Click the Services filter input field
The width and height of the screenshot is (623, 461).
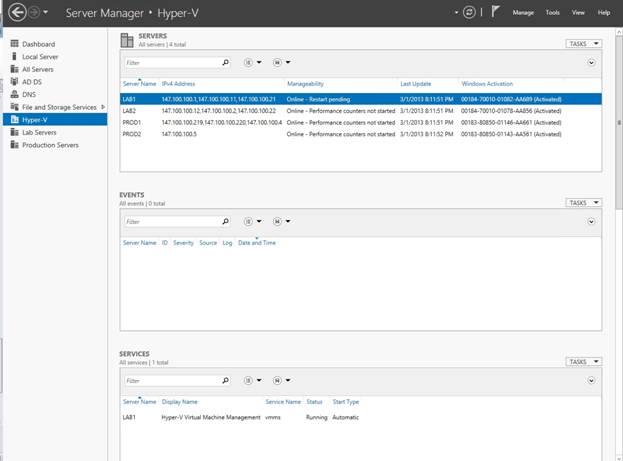(x=172, y=380)
